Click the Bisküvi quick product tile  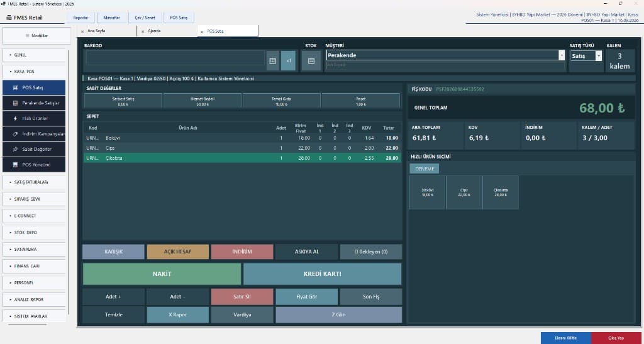pyautogui.click(x=428, y=192)
